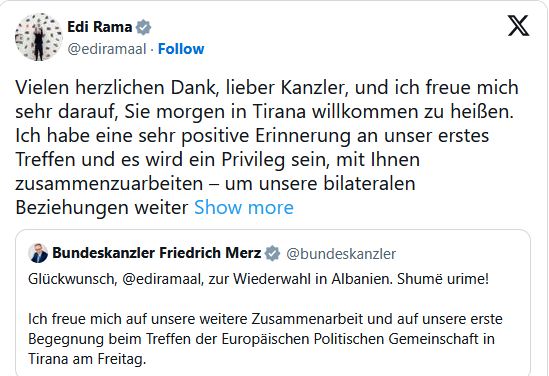Viewport: 549px width, 376px height.
Task: Open the @ediramaal mention in quoted tweet
Action: pyautogui.click(x=162, y=279)
